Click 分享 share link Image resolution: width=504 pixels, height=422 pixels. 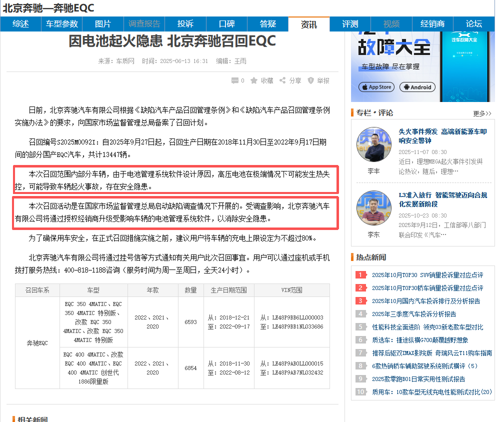[295, 80]
